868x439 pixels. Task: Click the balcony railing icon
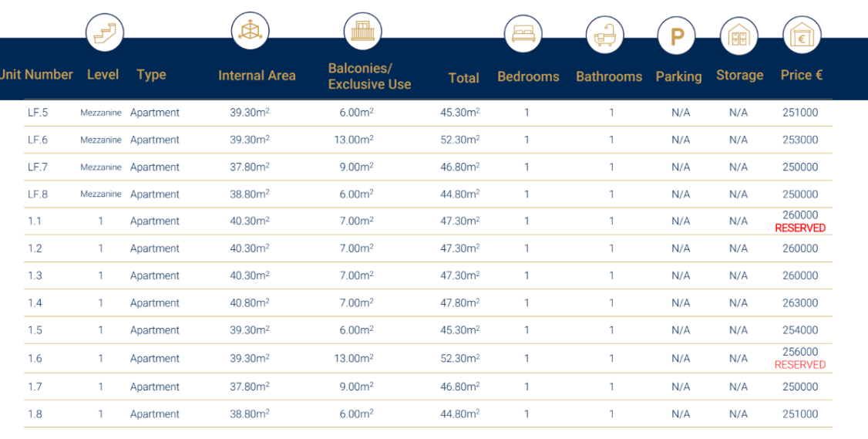(362, 32)
